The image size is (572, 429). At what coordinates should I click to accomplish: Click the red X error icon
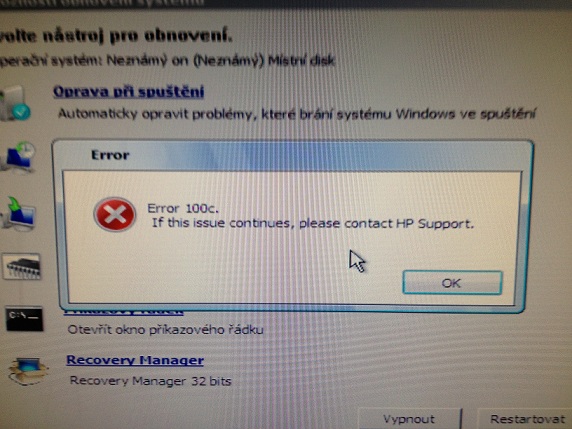pyautogui.click(x=115, y=214)
